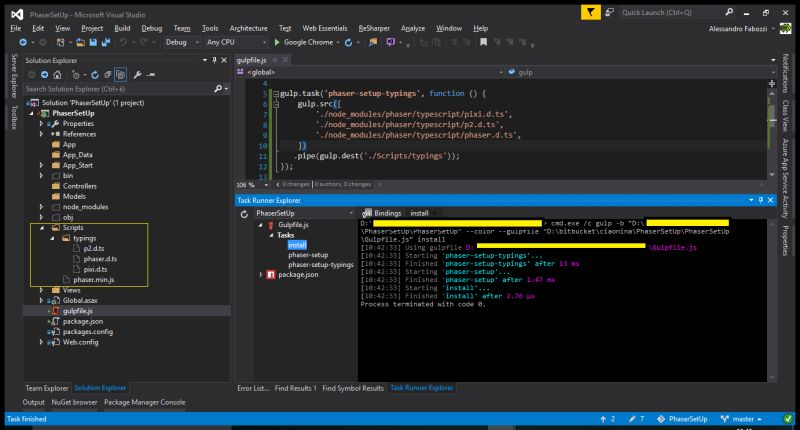Collapse the gulp.src code region on line 6
The width and height of the screenshot is (800, 430).
point(276,105)
